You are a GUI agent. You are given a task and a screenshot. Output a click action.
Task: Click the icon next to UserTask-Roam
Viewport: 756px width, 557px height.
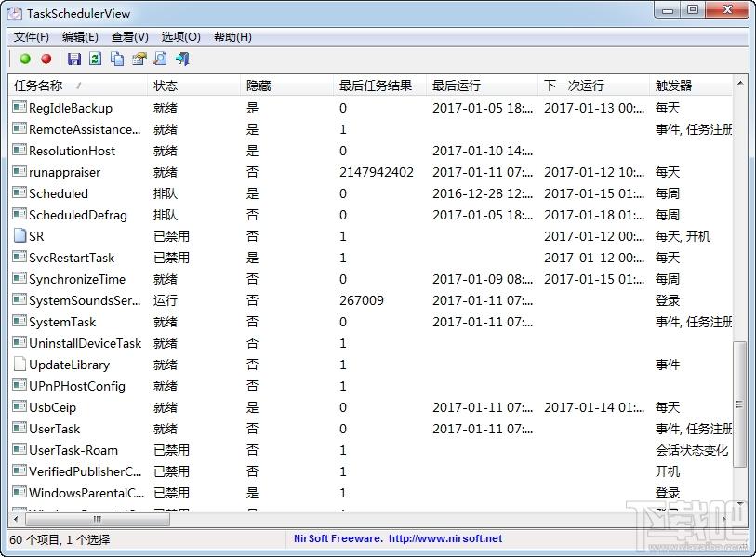[20, 449]
